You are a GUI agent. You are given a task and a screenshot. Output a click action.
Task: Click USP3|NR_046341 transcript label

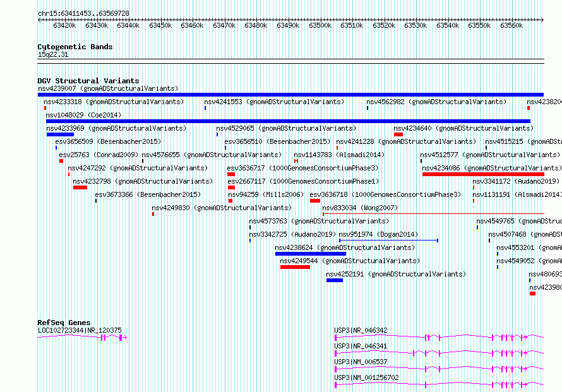point(361,346)
